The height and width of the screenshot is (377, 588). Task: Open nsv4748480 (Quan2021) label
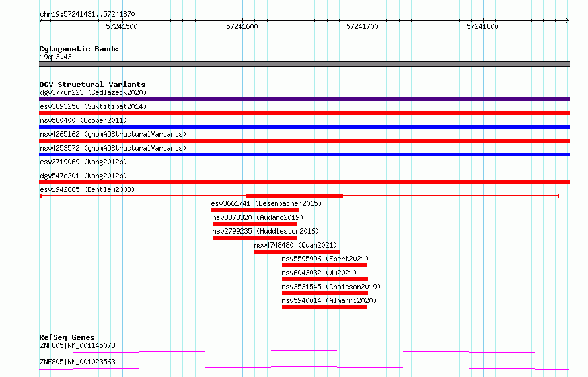295,245
